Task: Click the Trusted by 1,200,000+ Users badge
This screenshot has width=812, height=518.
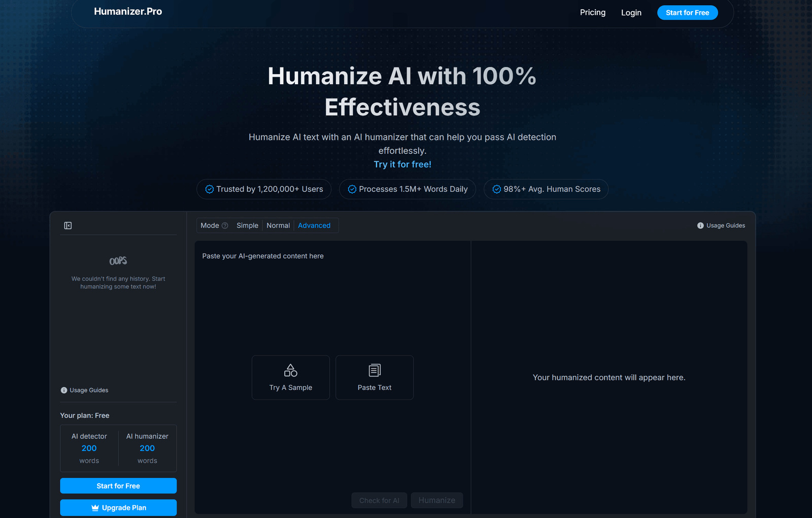Action: coord(264,189)
